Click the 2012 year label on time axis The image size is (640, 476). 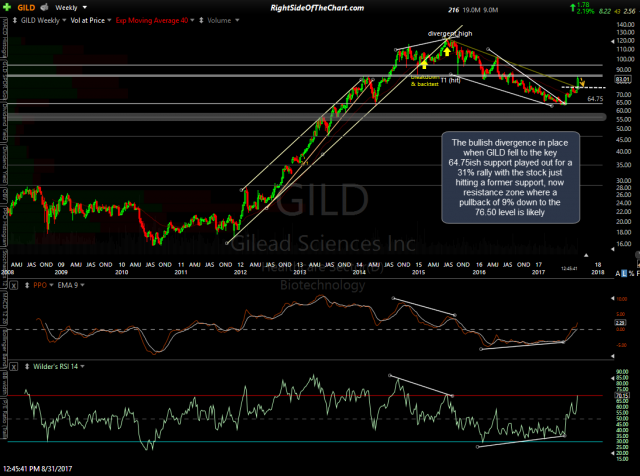click(x=240, y=272)
